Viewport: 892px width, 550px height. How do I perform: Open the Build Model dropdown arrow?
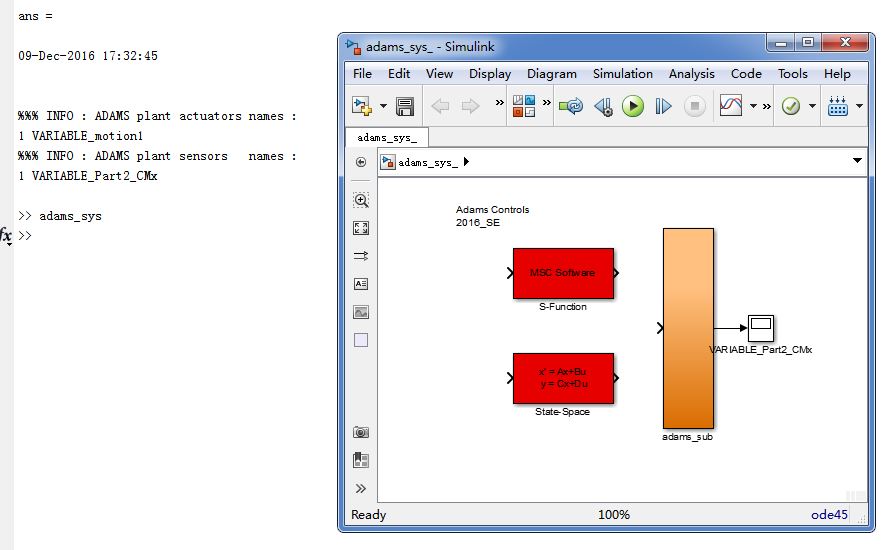click(859, 106)
